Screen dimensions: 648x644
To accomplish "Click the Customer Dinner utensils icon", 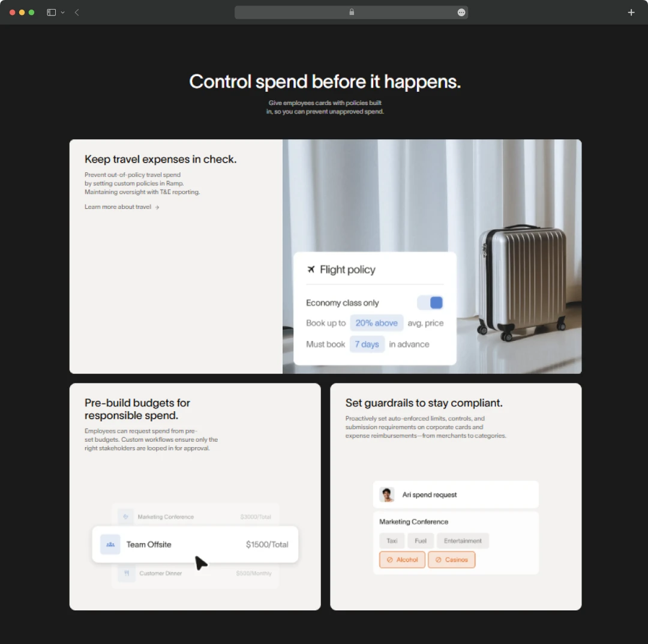I will pyautogui.click(x=127, y=573).
